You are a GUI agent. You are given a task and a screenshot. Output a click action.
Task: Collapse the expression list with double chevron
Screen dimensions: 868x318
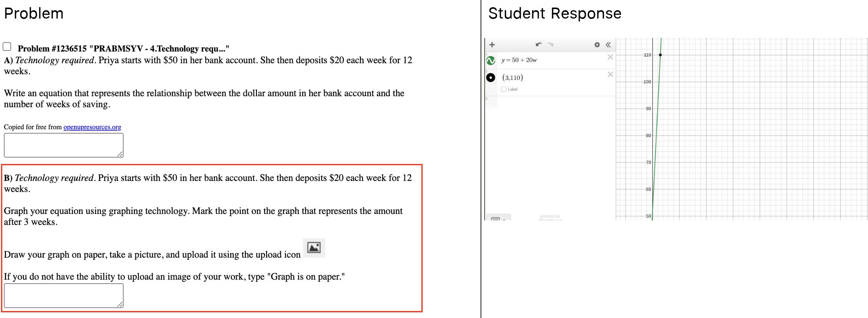pos(608,45)
